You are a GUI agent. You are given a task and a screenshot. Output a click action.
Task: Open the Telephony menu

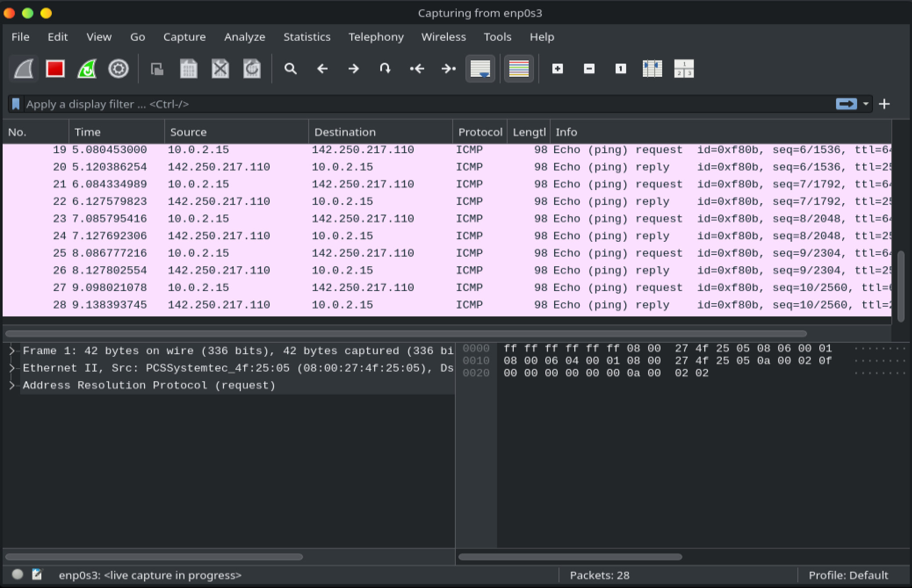(x=376, y=37)
